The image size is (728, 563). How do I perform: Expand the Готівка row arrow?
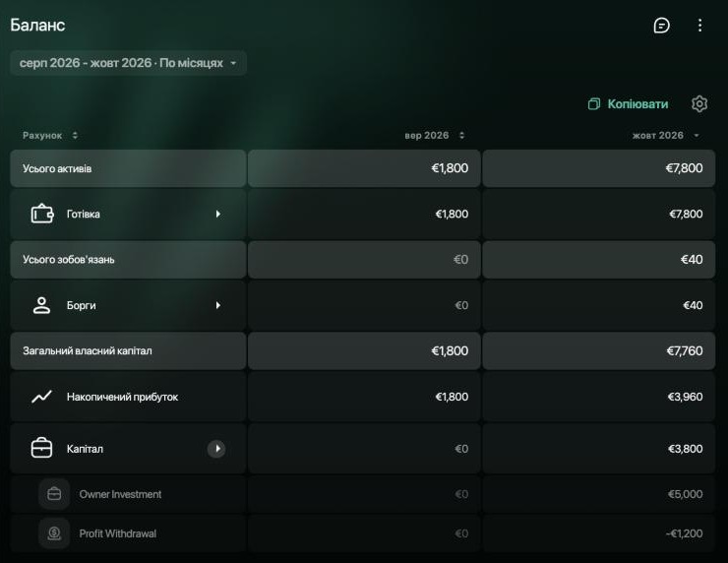tap(217, 214)
